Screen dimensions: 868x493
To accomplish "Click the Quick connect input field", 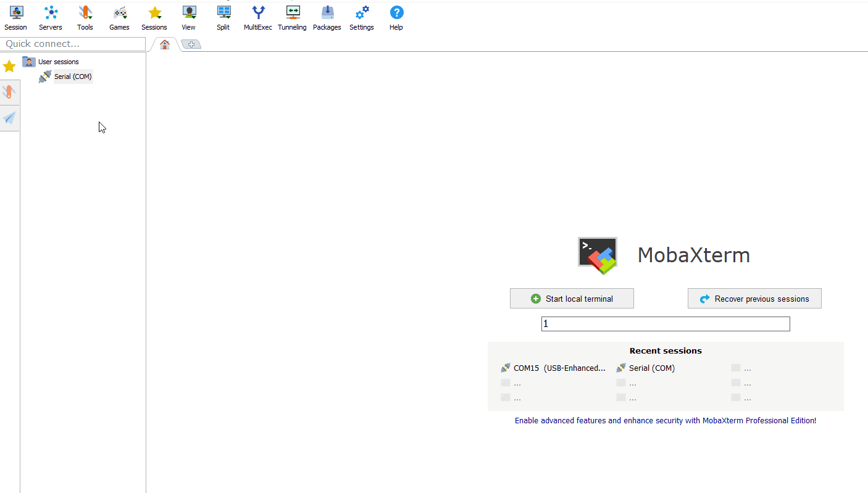I will (x=73, y=44).
